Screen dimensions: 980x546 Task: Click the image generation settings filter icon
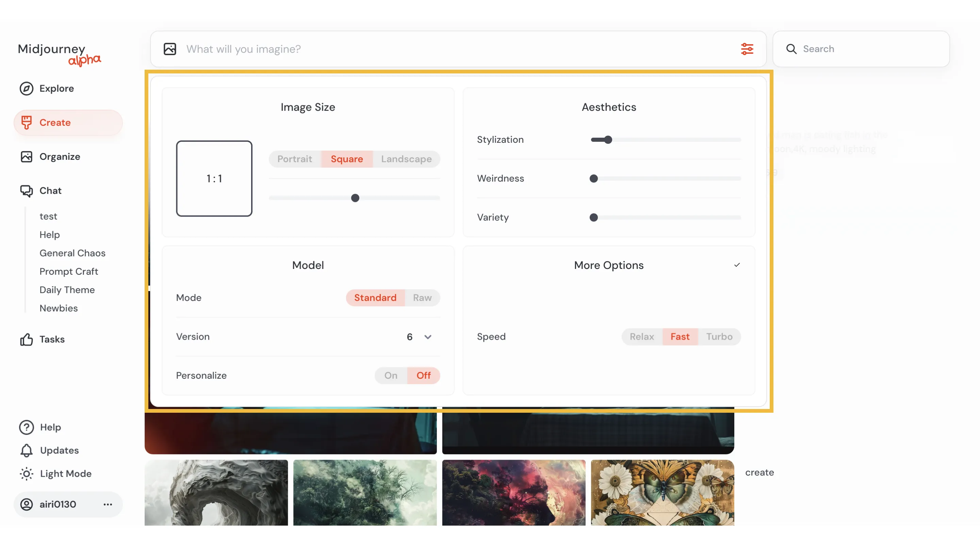(x=747, y=48)
